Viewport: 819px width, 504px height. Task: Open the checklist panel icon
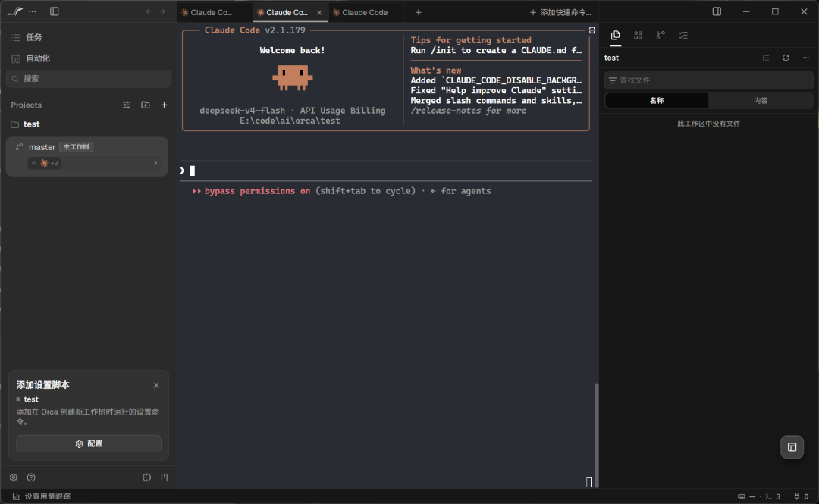click(x=683, y=35)
